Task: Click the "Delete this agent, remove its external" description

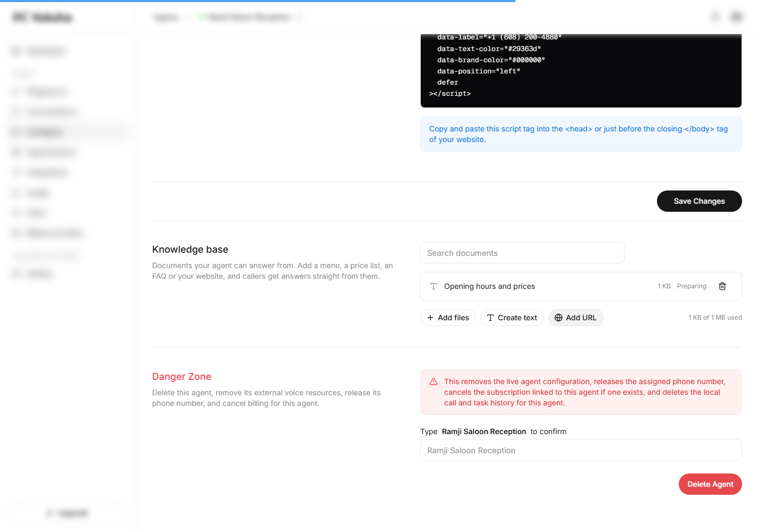Action: click(x=267, y=398)
